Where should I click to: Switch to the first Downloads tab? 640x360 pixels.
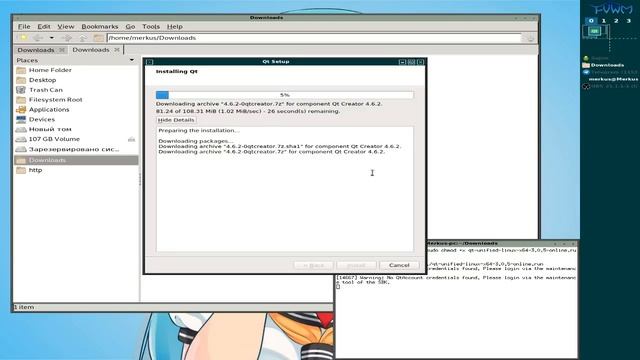[x=36, y=50]
